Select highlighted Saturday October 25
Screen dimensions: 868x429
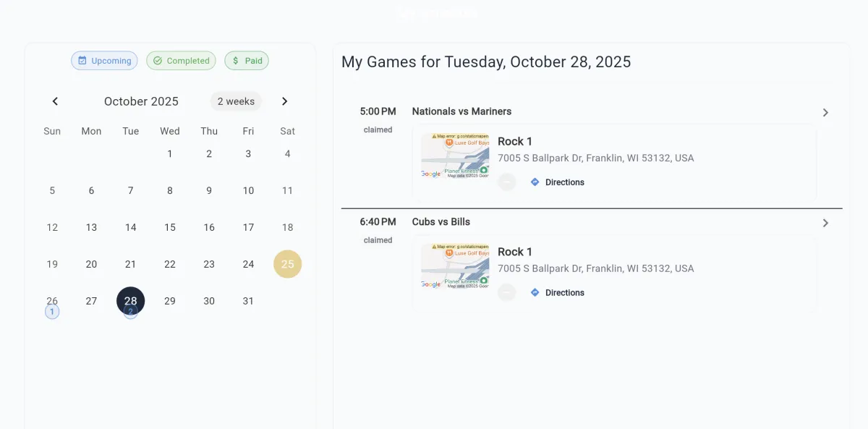tap(287, 264)
